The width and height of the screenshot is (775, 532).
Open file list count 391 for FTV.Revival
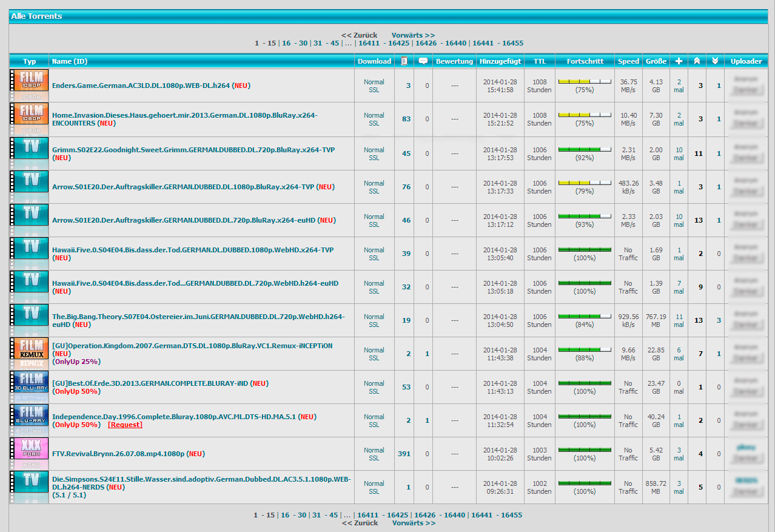tap(404, 454)
